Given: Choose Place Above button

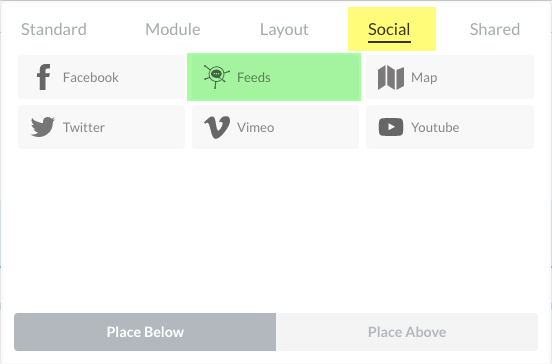Looking at the screenshot, I should (x=407, y=332).
